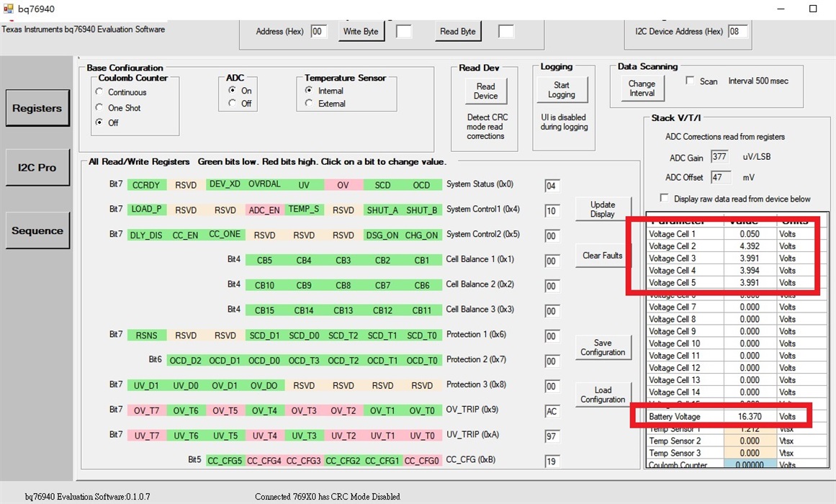
Task: Toggle the UV_T6 bit
Action: 186,435
